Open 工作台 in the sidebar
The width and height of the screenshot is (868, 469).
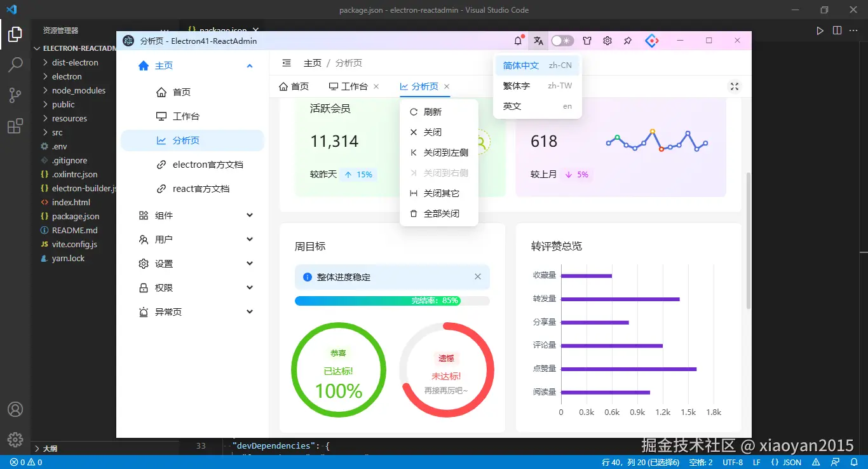(x=193, y=116)
